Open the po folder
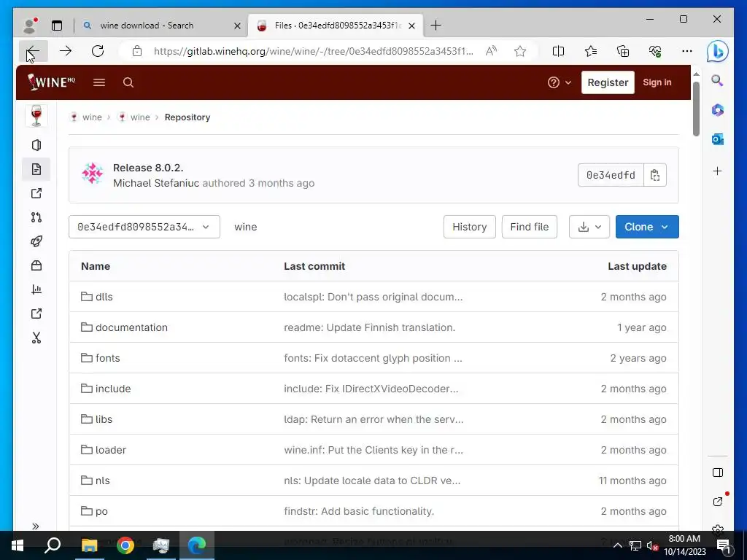The width and height of the screenshot is (747, 560). click(x=94, y=511)
